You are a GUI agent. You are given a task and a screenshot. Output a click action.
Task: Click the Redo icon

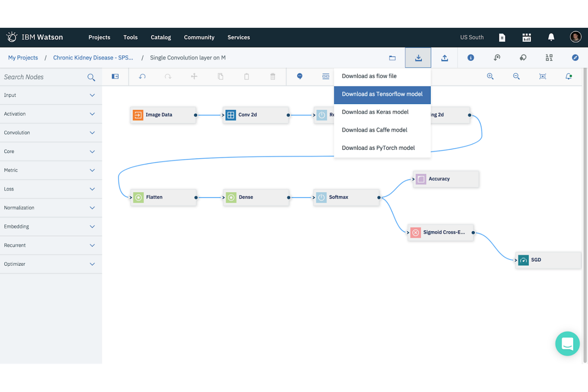click(168, 76)
